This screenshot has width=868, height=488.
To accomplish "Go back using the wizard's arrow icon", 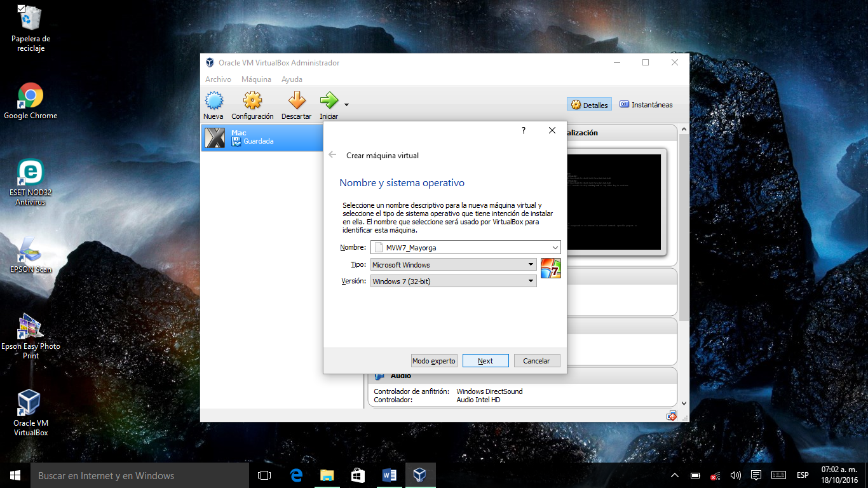I will point(331,154).
